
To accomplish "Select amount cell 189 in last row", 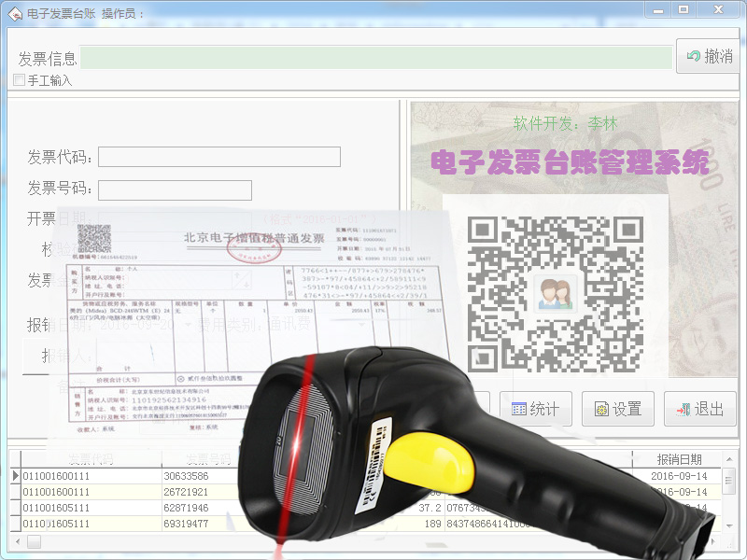I will click(x=432, y=524).
